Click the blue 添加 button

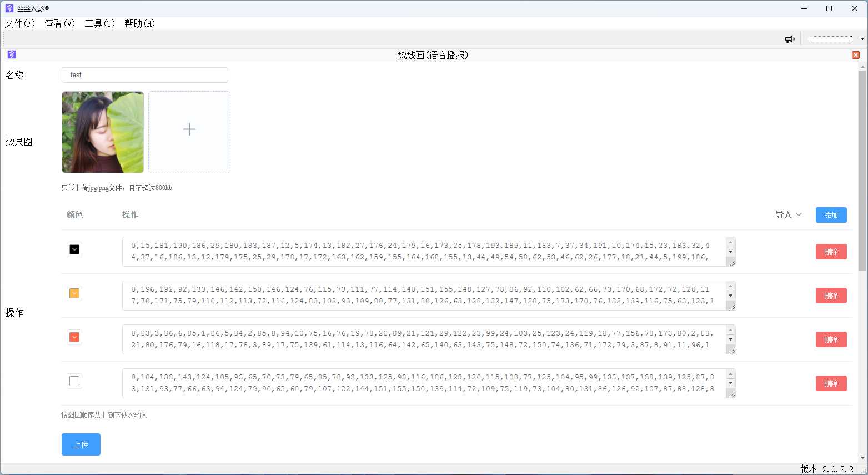[x=831, y=215]
